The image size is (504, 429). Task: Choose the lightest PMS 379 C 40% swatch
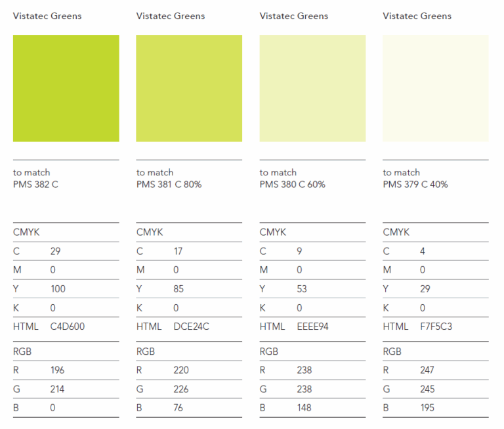click(436, 88)
